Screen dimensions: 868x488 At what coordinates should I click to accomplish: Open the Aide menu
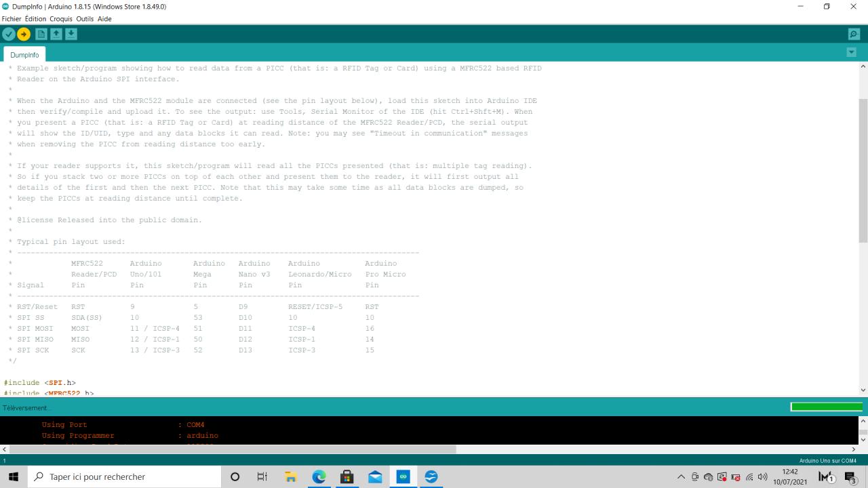pos(104,19)
